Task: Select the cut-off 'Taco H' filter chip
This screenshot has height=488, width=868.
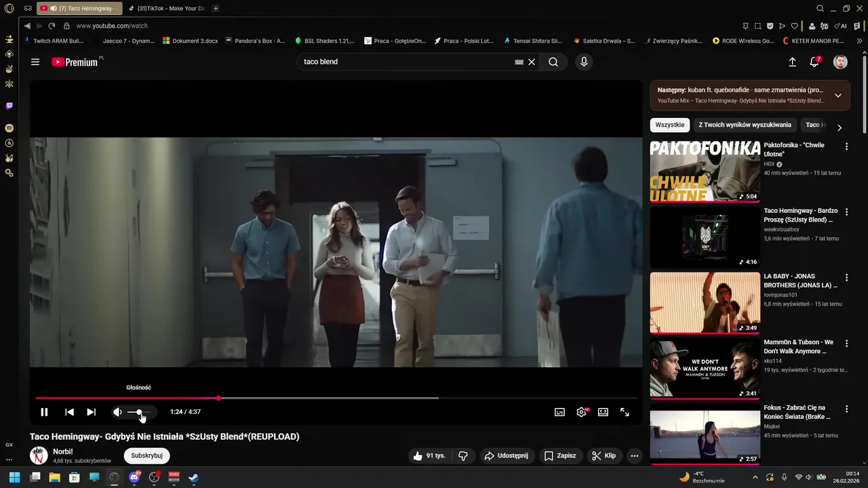Action: 815,125
